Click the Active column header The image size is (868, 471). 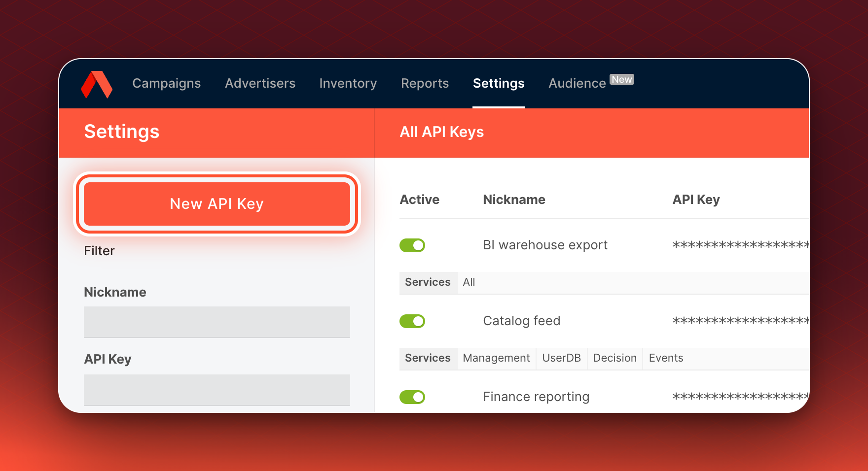pyautogui.click(x=420, y=200)
